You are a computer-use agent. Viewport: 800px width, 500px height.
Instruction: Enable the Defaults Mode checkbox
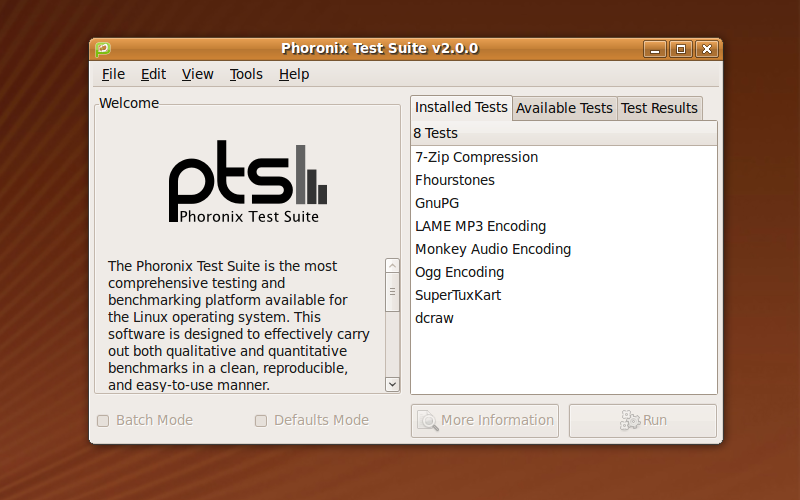[x=261, y=421]
